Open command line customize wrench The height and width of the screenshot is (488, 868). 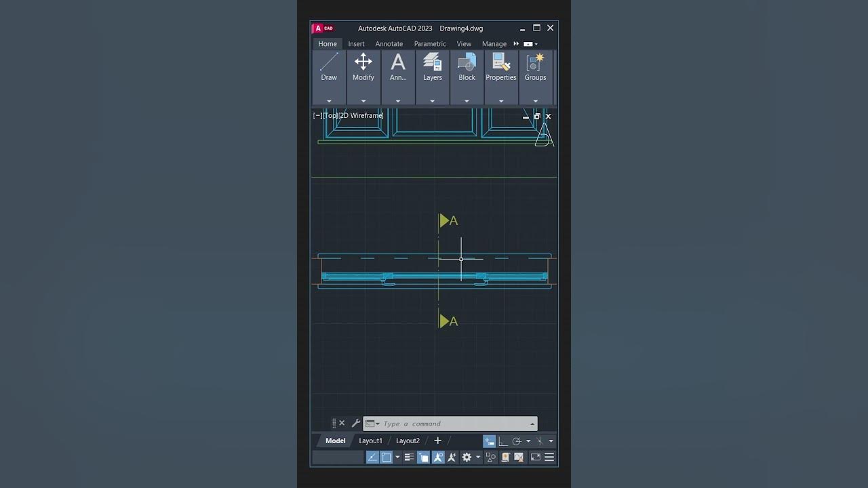(355, 423)
